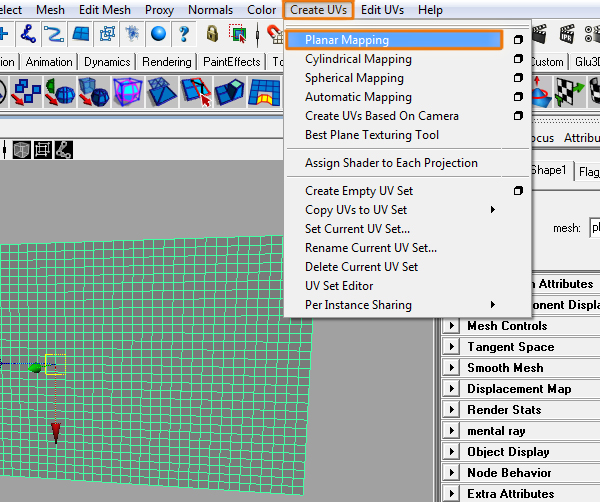This screenshot has width=600, height=502.
Task: Click the checkerboard UV texture shelf icon
Action: (570, 92)
